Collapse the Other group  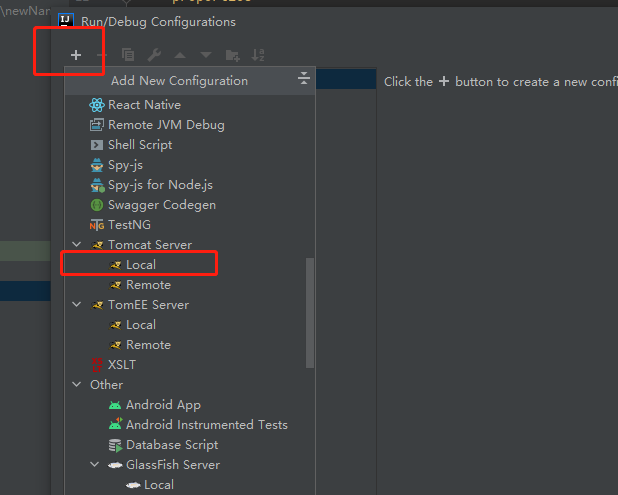(x=77, y=384)
